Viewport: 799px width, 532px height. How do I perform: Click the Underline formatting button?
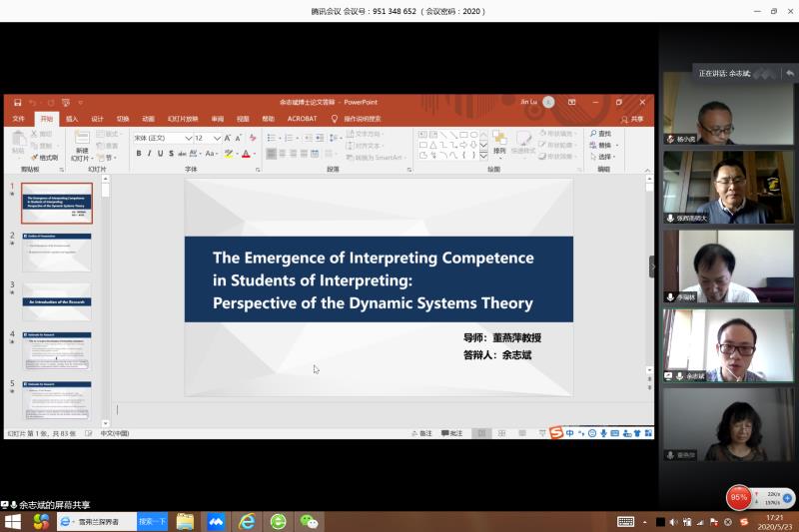(161, 154)
